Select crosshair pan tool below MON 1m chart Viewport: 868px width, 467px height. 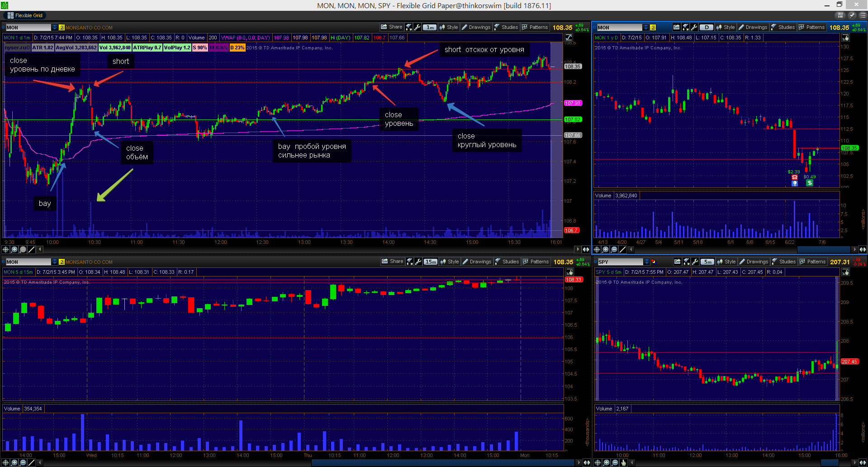[6, 249]
